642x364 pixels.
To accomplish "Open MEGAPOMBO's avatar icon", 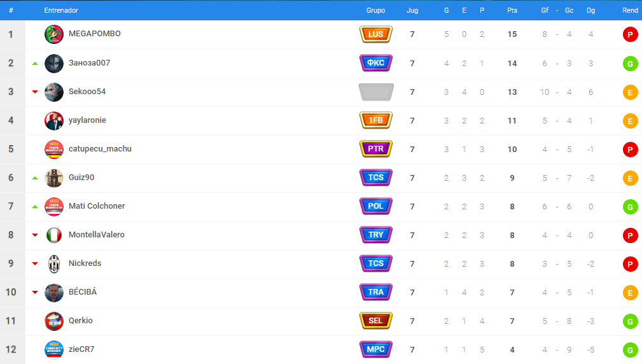I will [54, 34].
